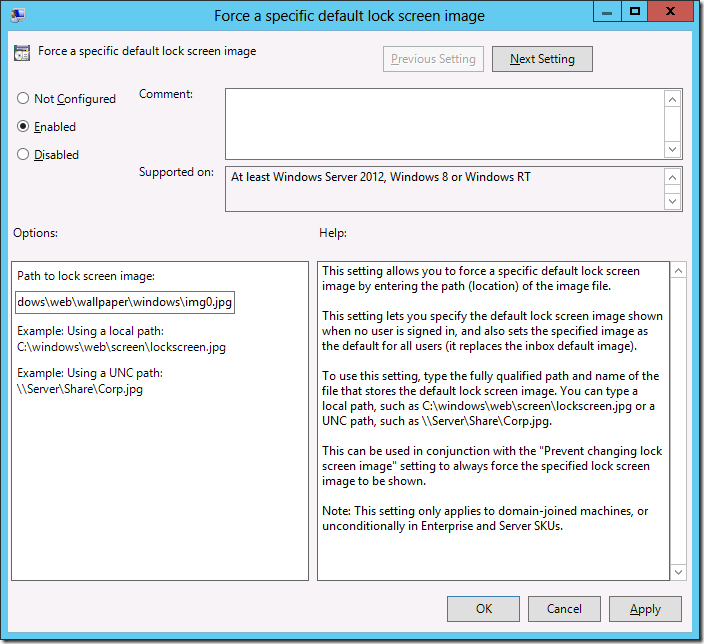Viewport: 704px width, 644px height.
Task: Focus the Path to lock screen image field
Action: [125, 301]
